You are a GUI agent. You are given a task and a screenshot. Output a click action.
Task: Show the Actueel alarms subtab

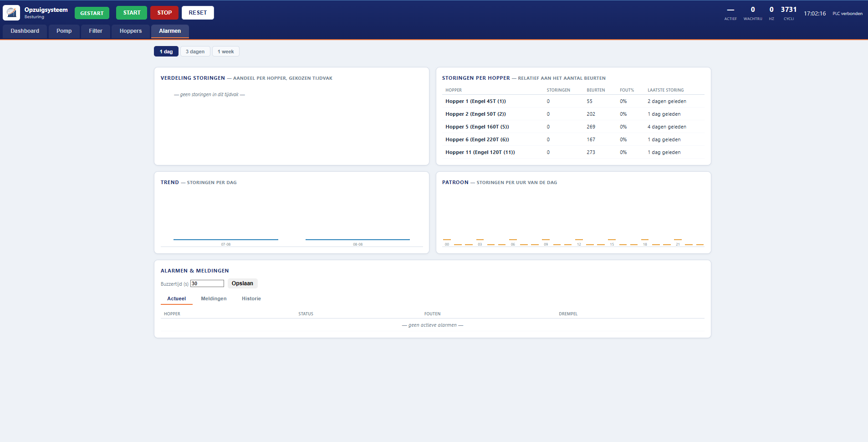point(177,299)
